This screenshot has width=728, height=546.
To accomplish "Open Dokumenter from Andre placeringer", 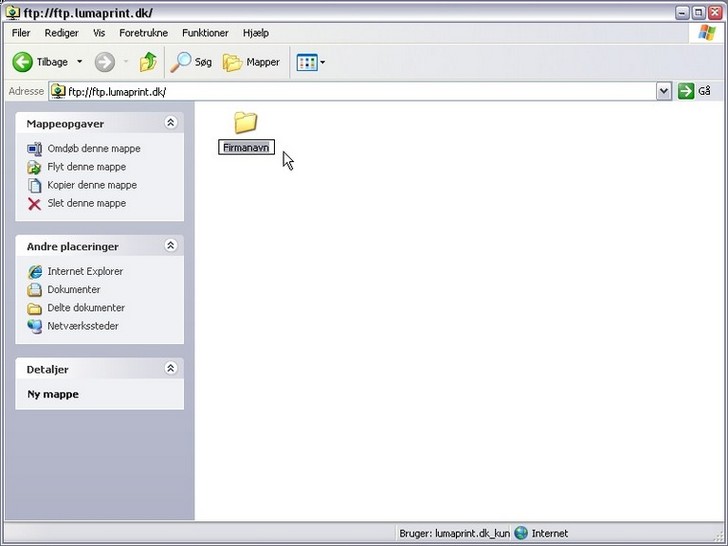I will point(74,289).
